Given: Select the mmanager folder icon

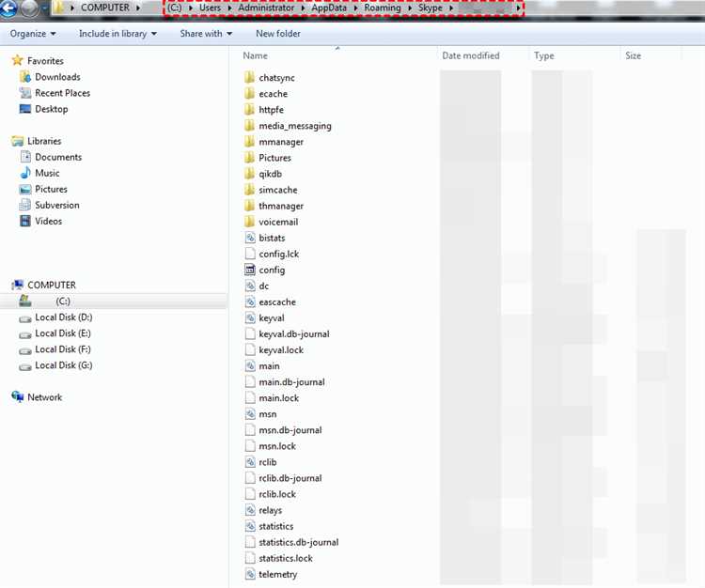Looking at the screenshot, I should pos(249,142).
